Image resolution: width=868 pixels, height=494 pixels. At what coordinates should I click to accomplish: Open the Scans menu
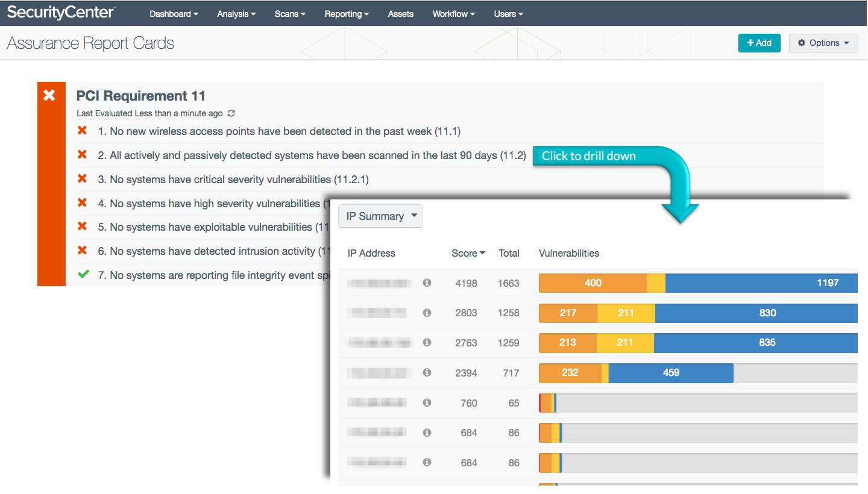(x=290, y=14)
